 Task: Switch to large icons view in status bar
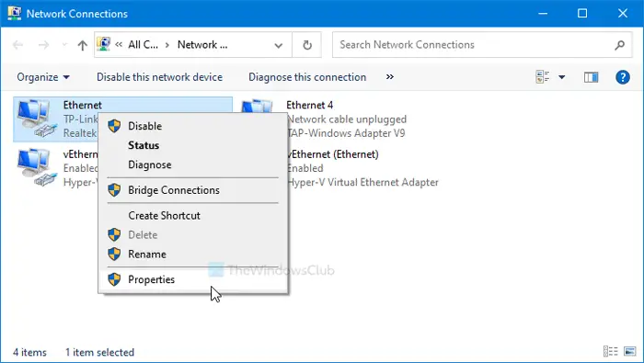629,352
